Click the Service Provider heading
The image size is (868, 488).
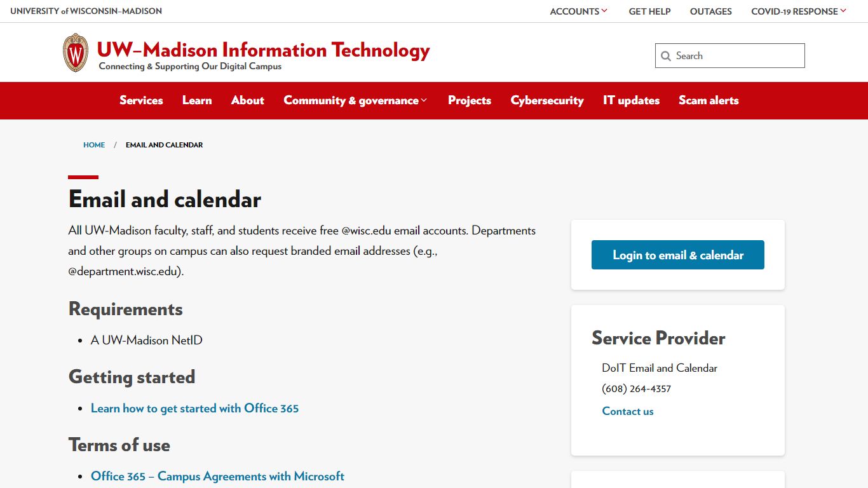(658, 338)
